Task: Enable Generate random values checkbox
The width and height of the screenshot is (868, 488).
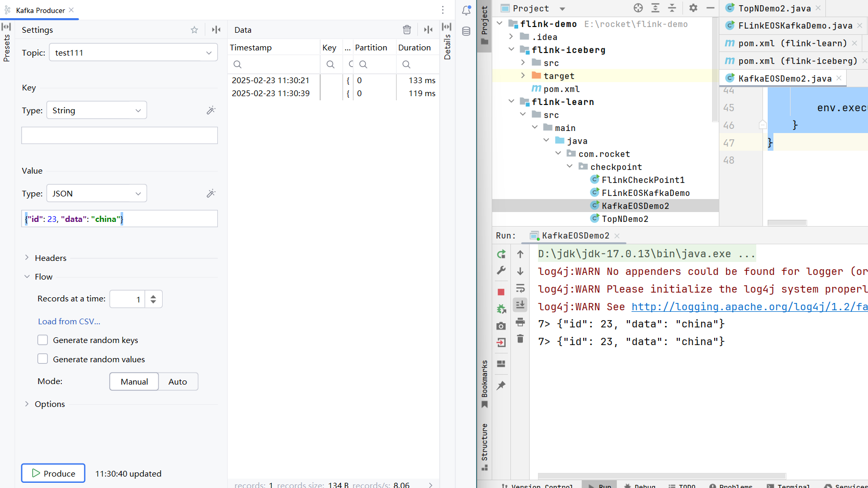Action: [x=43, y=359]
